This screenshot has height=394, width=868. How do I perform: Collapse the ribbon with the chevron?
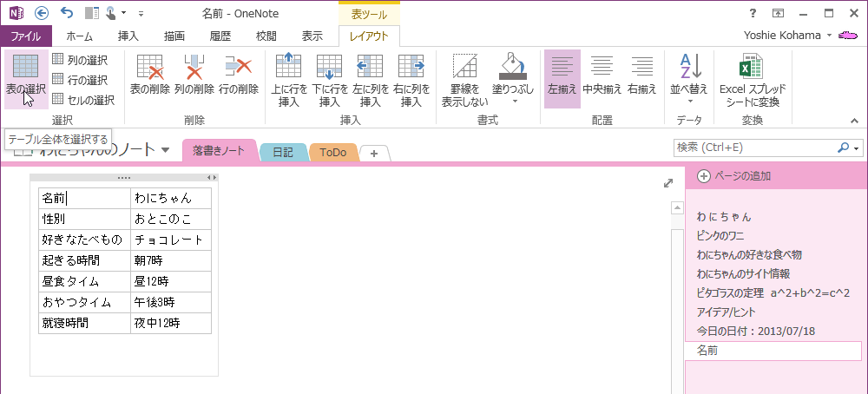click(855, 120)
